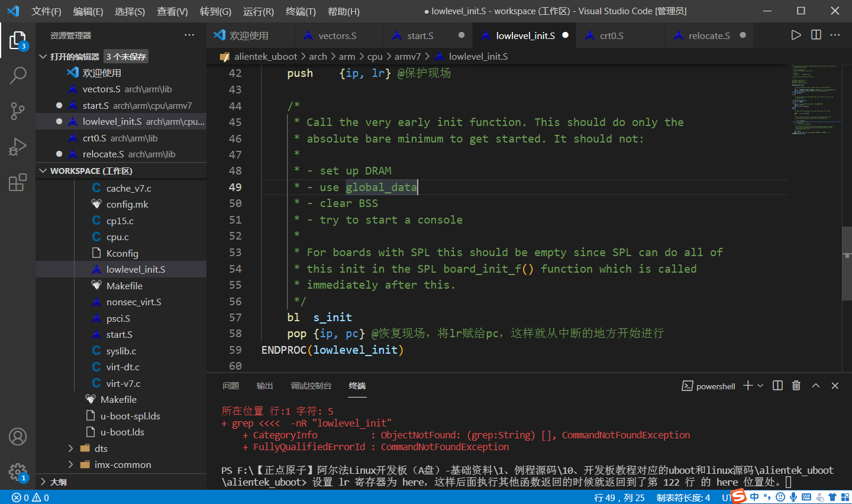This screenshot has height=504, width=852.
Task: Open the 编辑(E) menu
Action: tap(88, 11)
